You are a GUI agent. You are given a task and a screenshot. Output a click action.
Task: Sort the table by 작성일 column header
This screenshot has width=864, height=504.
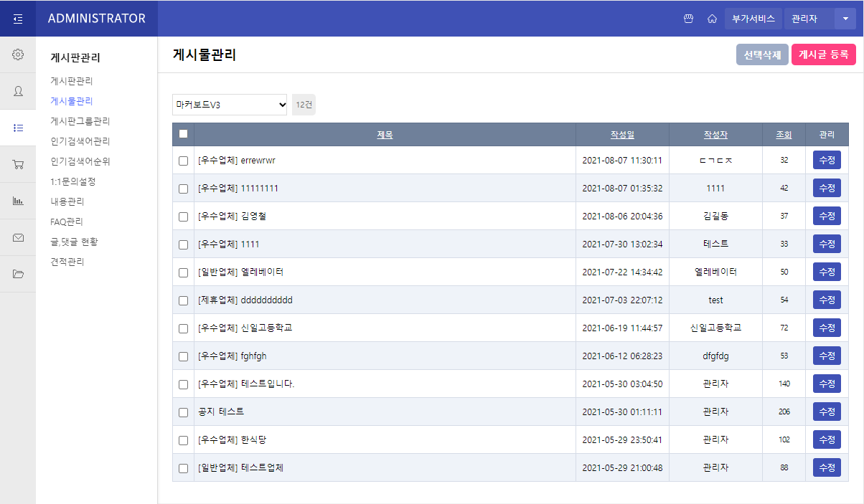(622, 135)
